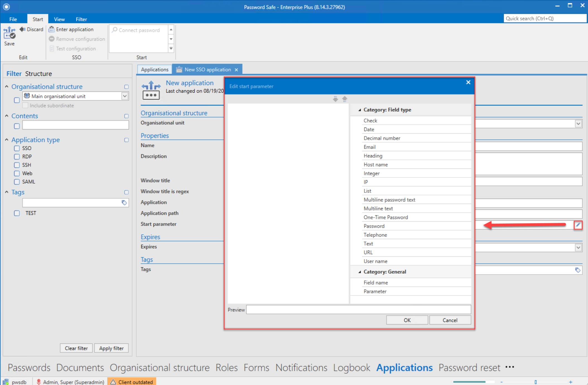Check the SAML application type
The height and width of the screenshot is (385, 588).
pos(17,182)
